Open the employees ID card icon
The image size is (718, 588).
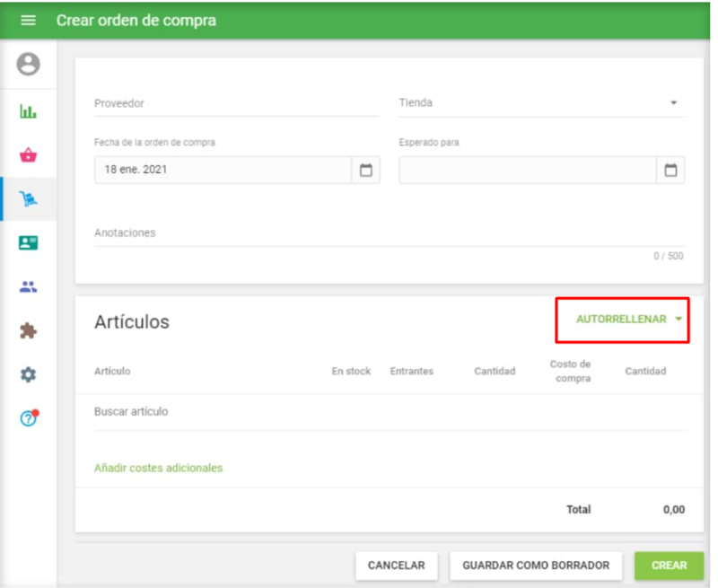[x=29, y=243]
